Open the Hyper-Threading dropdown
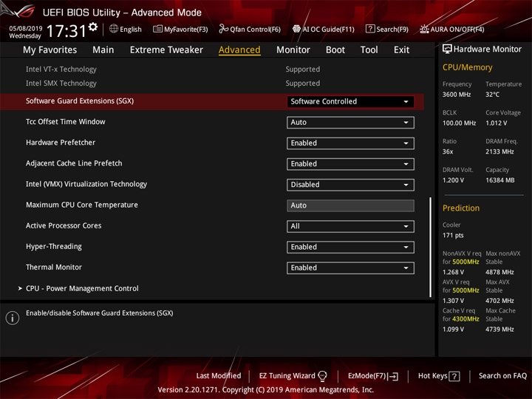This screenshot has height=399, width=532. [350, 247]
